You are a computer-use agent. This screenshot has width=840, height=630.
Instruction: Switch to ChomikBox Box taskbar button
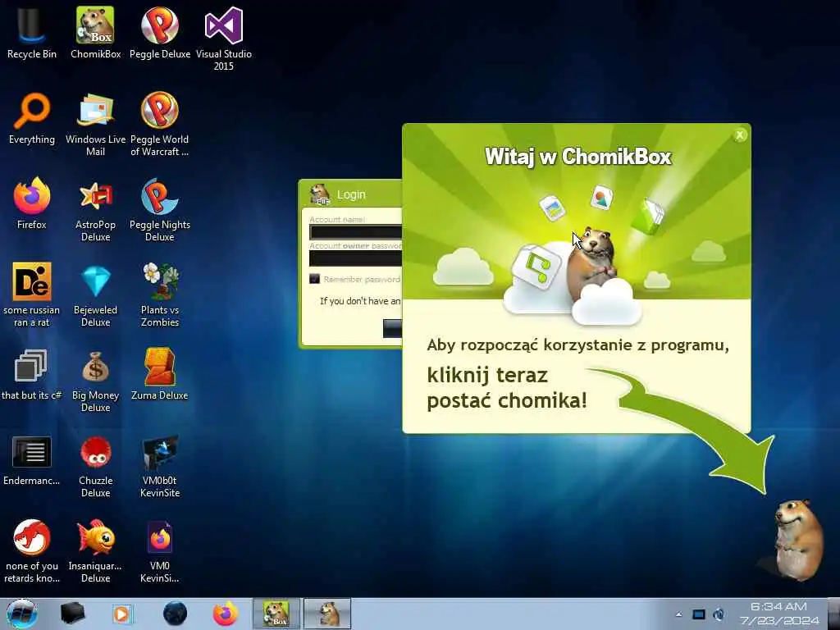pos(276,614)
